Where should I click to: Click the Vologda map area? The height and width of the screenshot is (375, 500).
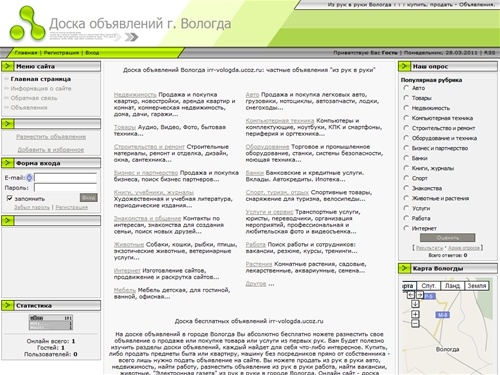point(448,327)
